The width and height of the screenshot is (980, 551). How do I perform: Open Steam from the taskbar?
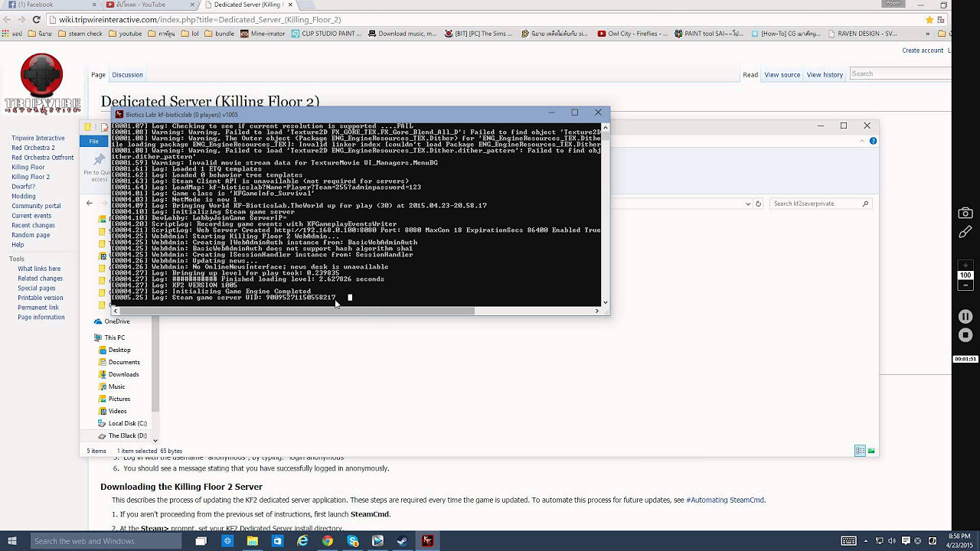(x=402, y=541)
